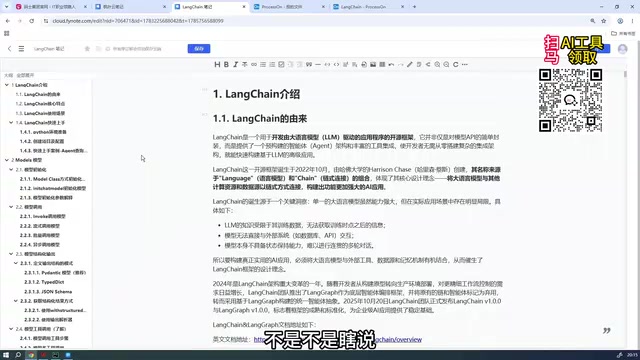Screen dimensions: 640x360
Task: Open the LangChain overview docs link
Action: click(338, 340)
